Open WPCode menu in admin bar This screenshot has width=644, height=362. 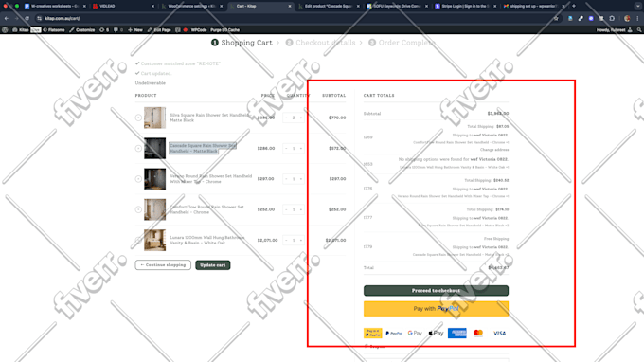(199, 30)
